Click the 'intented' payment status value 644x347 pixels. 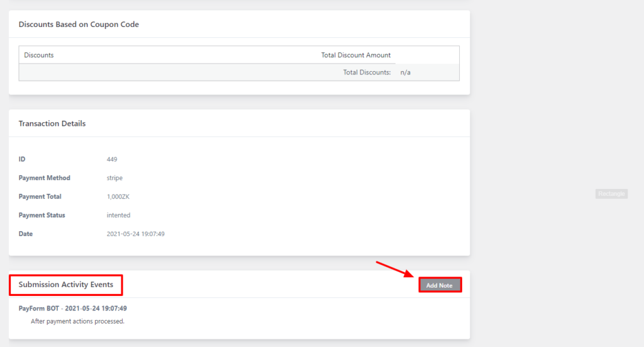click(x=118, y=215)
